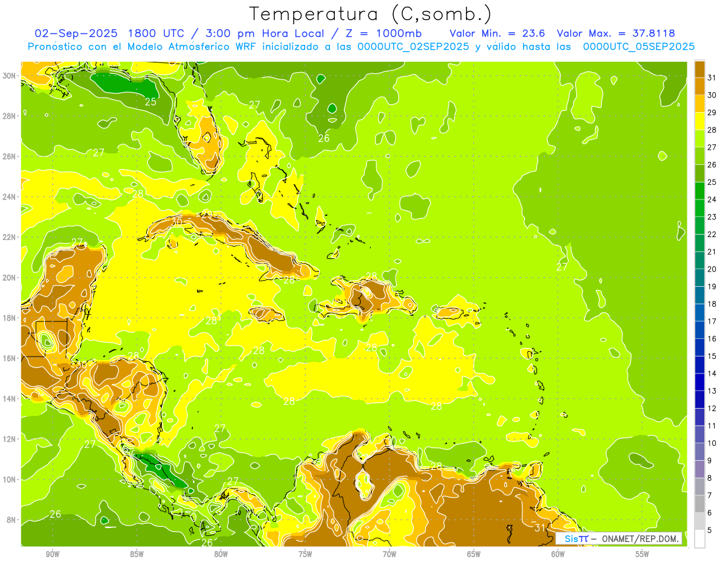Click the "12" value on the color legend

point(712,409)
